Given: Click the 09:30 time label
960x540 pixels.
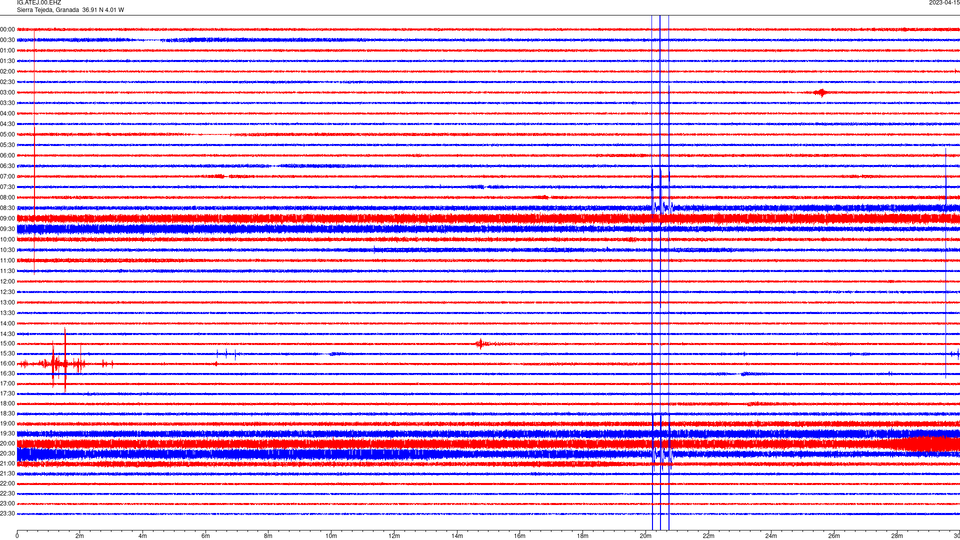Looking at the screenshot, I should [7, 229].
